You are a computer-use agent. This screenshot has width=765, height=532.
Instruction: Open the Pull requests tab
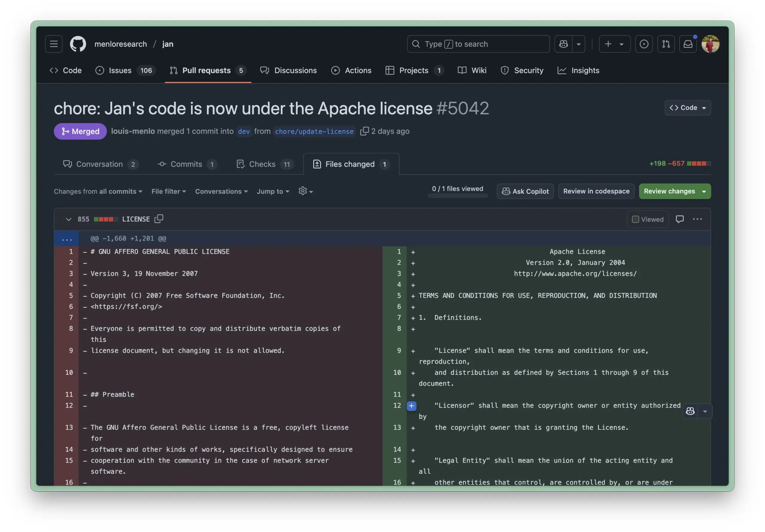(208, 70)
